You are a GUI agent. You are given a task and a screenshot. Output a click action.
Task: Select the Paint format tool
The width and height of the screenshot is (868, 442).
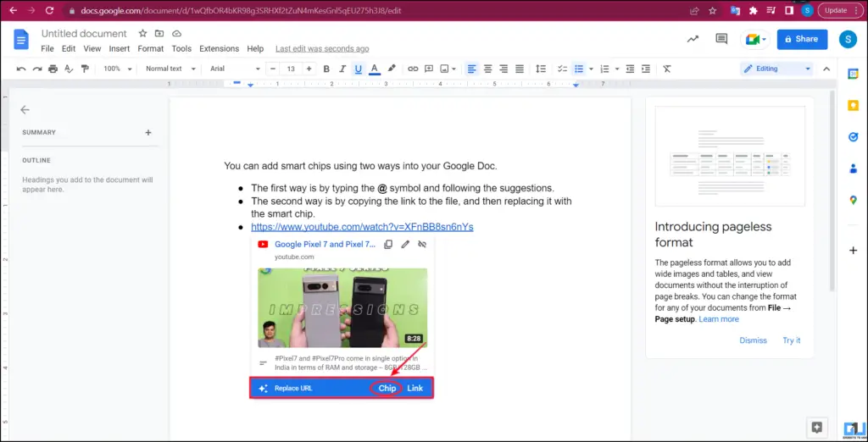(85, 69)
